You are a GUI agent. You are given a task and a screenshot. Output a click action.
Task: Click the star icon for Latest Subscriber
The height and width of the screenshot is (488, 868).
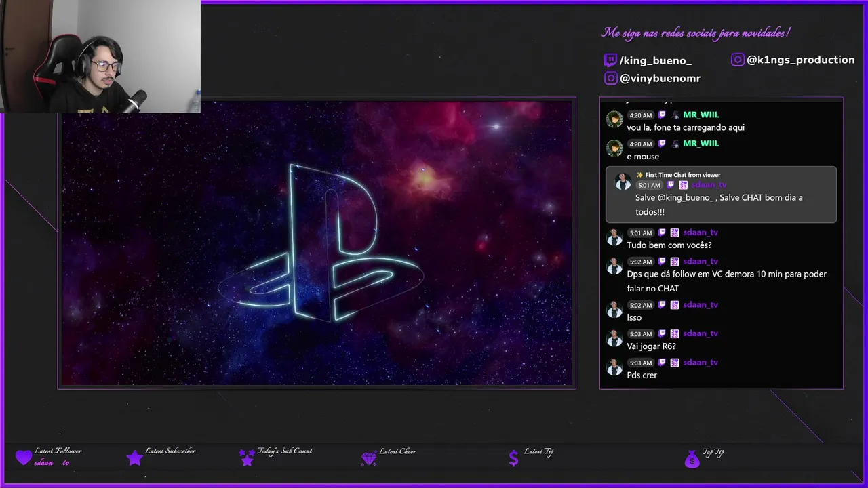(135, 457)
